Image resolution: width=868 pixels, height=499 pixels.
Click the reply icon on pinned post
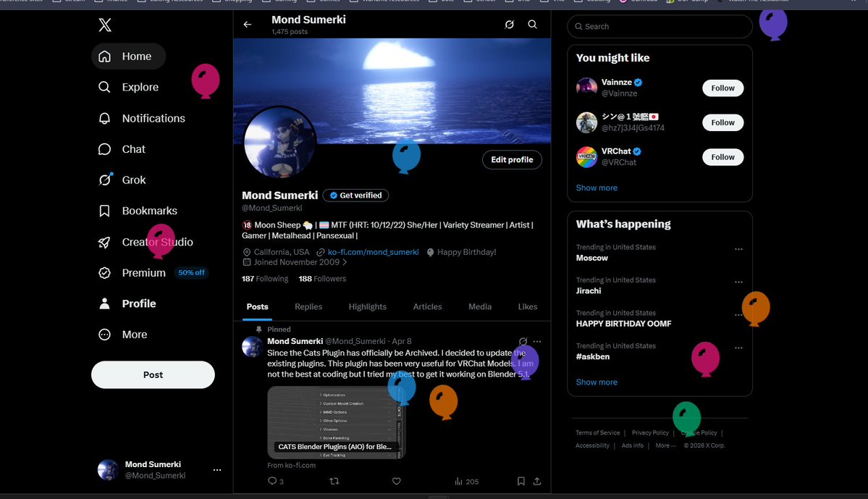[x=271, y=482]
